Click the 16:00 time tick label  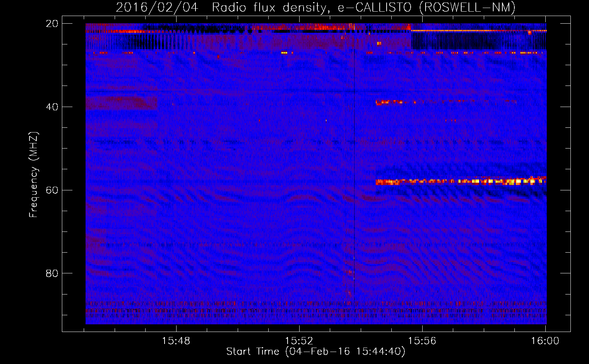(545, 341)
